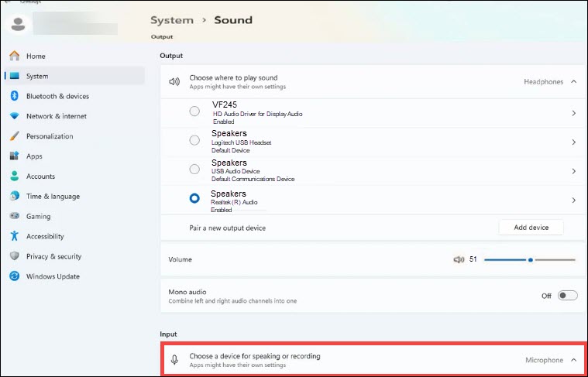
Task: Open VF245 device properties chevron
Action: click(574, 113)
